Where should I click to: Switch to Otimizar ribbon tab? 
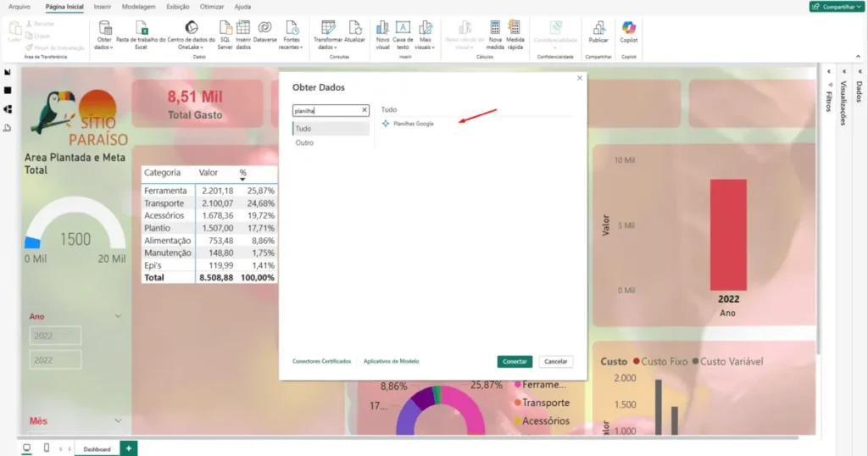pos(212,7)
